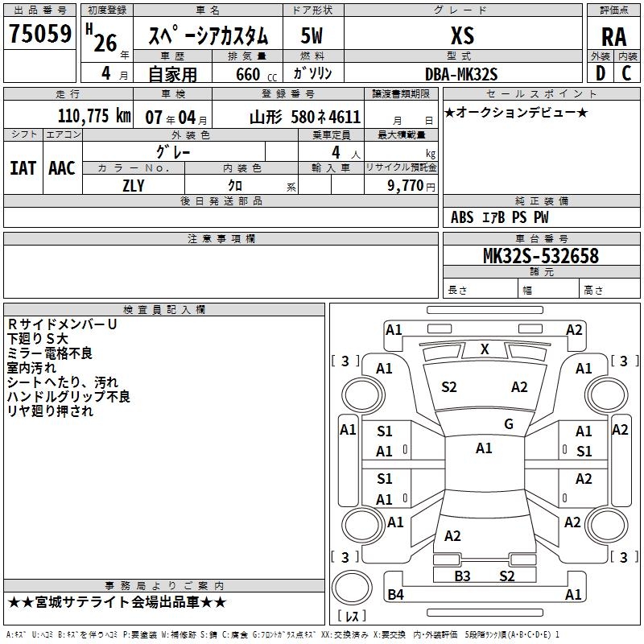Select the registration number 山形 580 ネ 4611
Image resolution: width=644 pixels, height=644 pixels.
[305, 118]
